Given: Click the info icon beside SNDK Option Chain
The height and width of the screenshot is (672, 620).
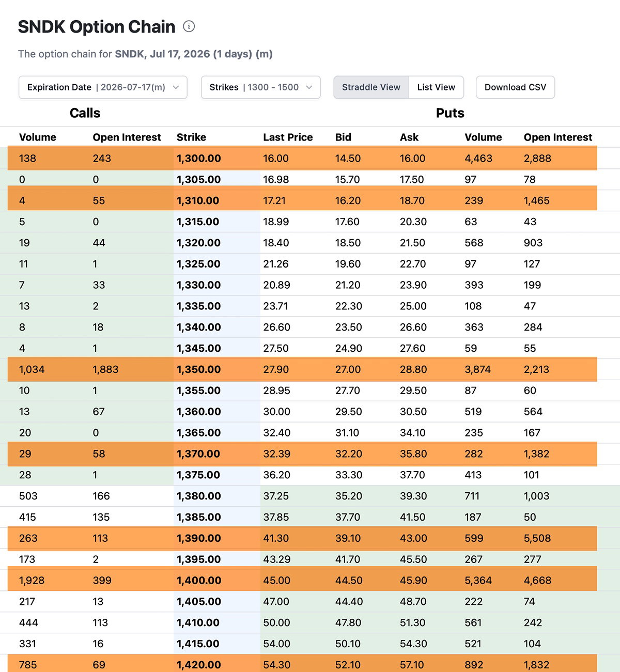Looking at the screenshot, I should 189,26.
